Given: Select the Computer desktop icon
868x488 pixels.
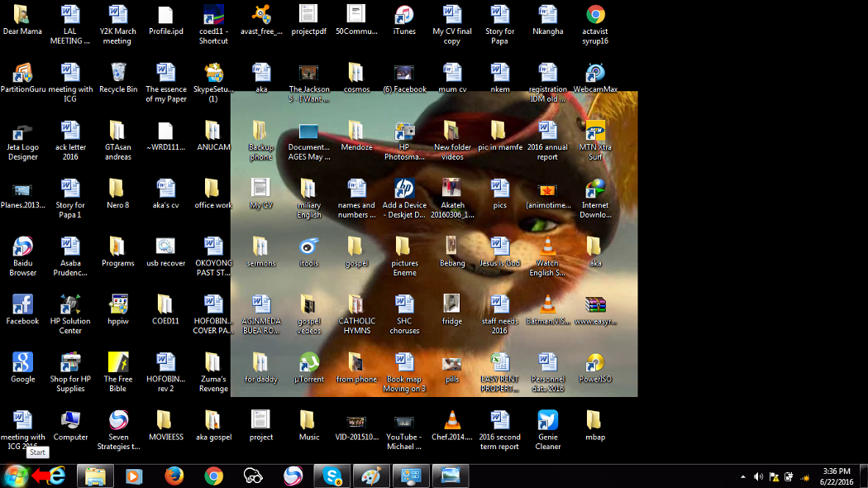Looking at the screenshot, I should (x=70, y=425).
